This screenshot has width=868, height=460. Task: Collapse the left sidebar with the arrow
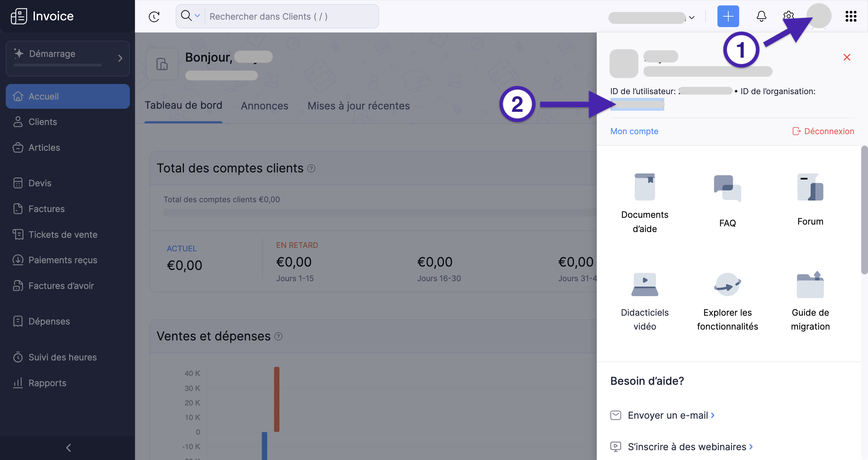pyautogui.click(x=68, y=448)
